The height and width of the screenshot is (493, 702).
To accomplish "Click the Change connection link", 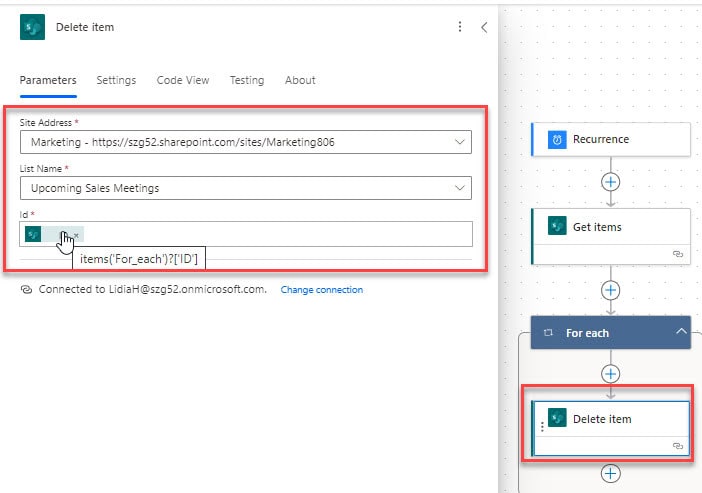I will (321, 290).
